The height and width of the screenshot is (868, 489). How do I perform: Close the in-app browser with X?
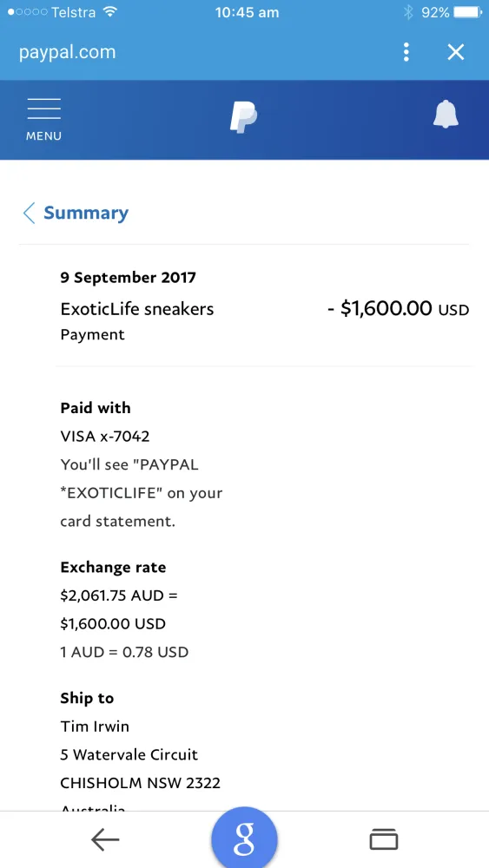[x=456, y=52]
